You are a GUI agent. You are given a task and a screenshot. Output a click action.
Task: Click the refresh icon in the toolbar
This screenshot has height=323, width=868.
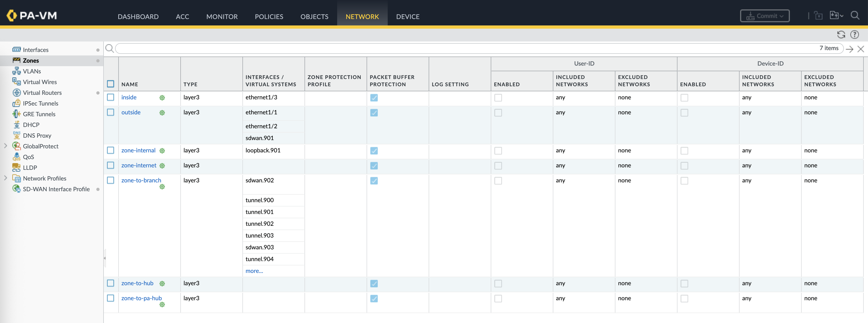(841, 35)
